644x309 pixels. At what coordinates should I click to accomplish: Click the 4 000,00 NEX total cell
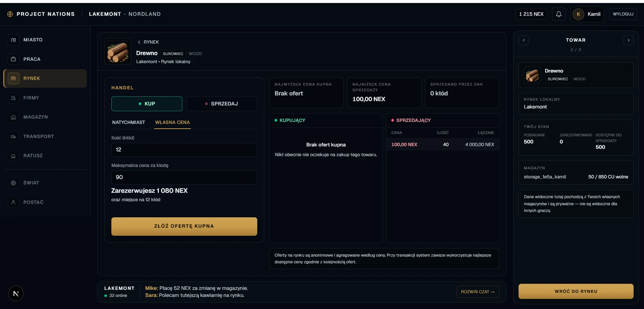pyautogui.click(x=480, y=145)
